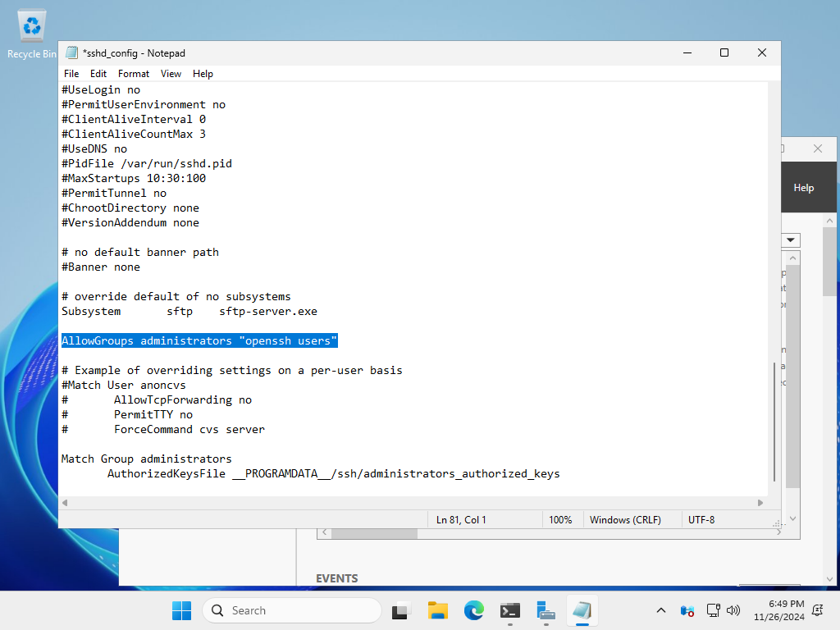The height and width of the screenshot is (630, 840).
Task: Click the taskbar Search box
Action: click(292, 610)
